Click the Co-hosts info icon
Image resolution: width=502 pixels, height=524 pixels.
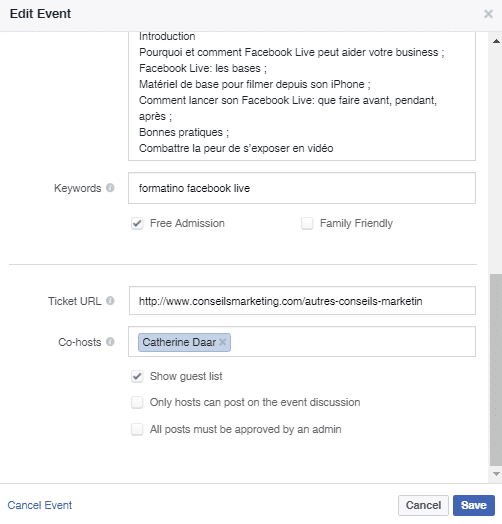(110, 342)
